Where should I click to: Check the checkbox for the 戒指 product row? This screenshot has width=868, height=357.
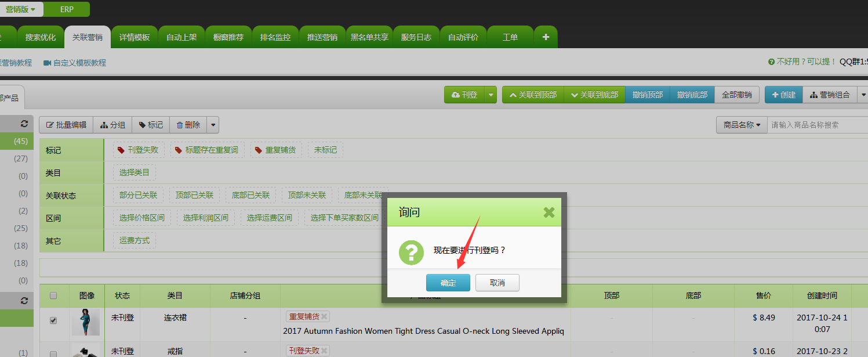click(x=53, y=354)
